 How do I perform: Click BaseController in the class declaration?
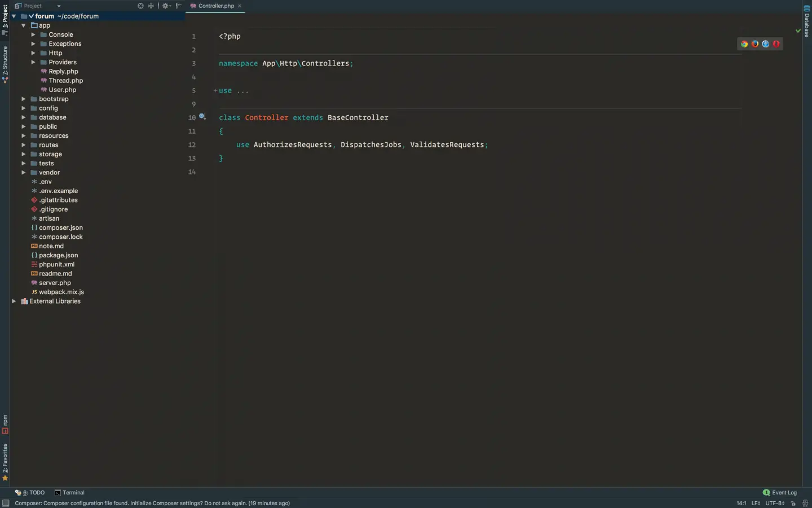(358, 118)
